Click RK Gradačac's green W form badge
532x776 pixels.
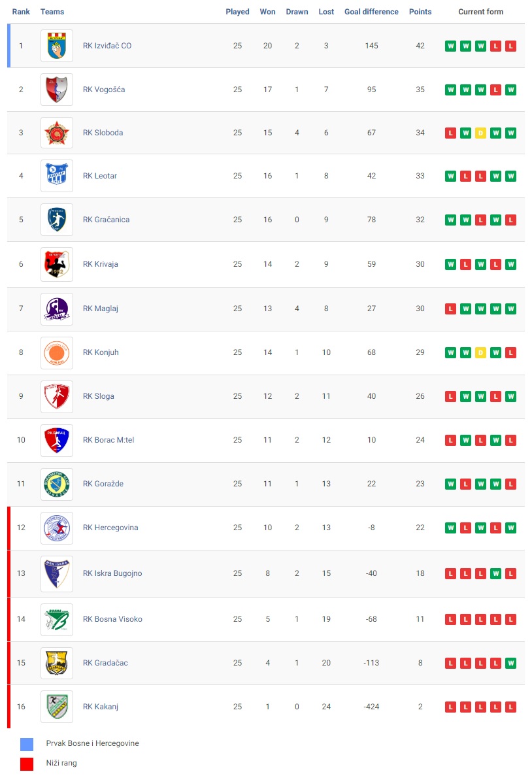click(510, 663)
